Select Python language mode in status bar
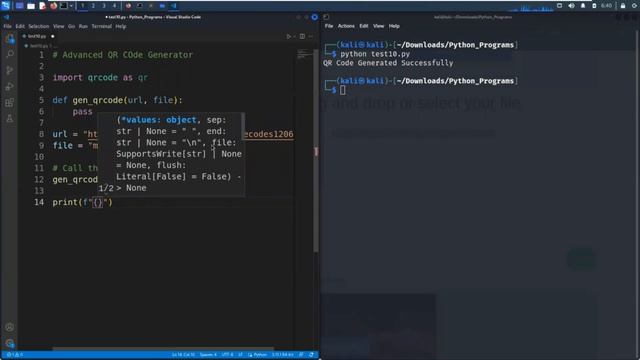Image resolution: width=640 pixels, height=360 pixels. click(x=258, y=355)
